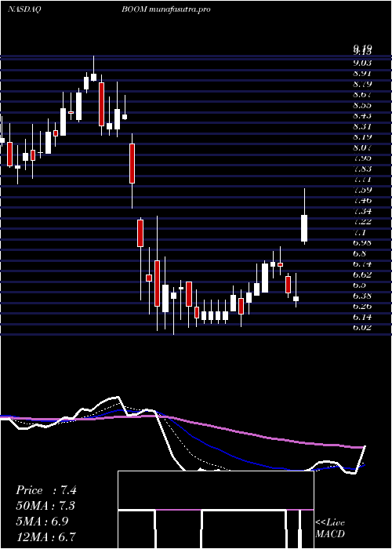Screen dimensions: 392x549
Task: Click the rightmost tall white candlestick
Action: [304, 228]
